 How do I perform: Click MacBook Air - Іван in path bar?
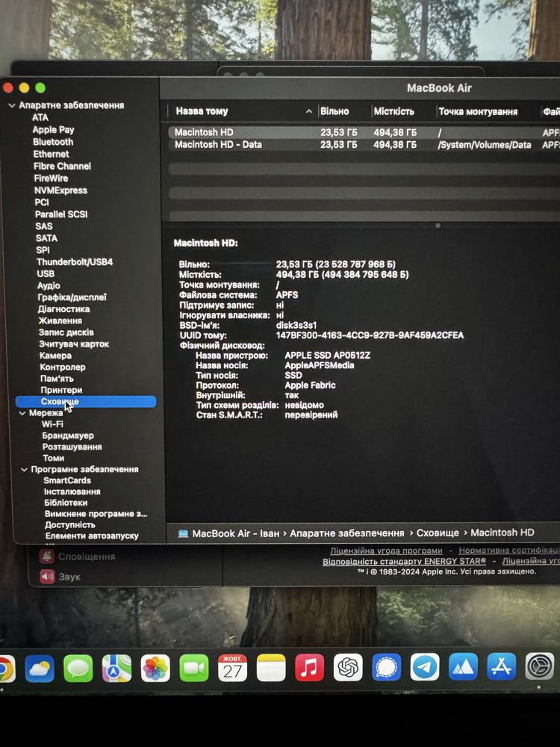coord(236,533)
